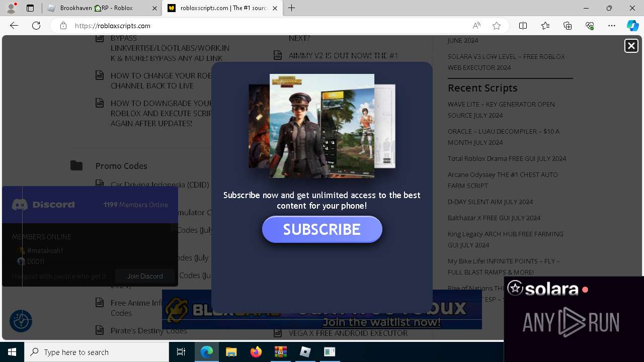
Task: Open a new browser tab
Action: (x=291, y=8)
